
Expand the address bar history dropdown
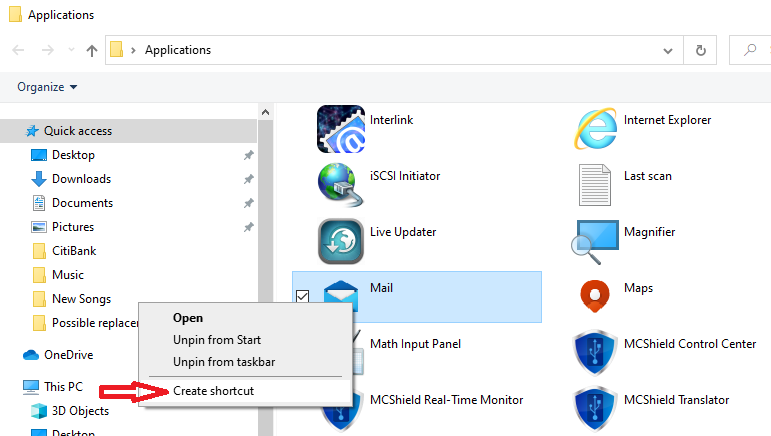click(668, 51)
